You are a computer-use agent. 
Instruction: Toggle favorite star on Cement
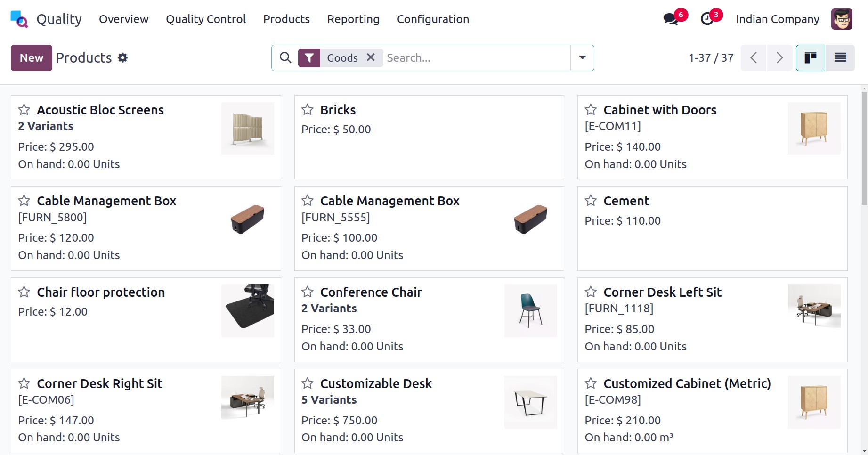pos(591,201)
